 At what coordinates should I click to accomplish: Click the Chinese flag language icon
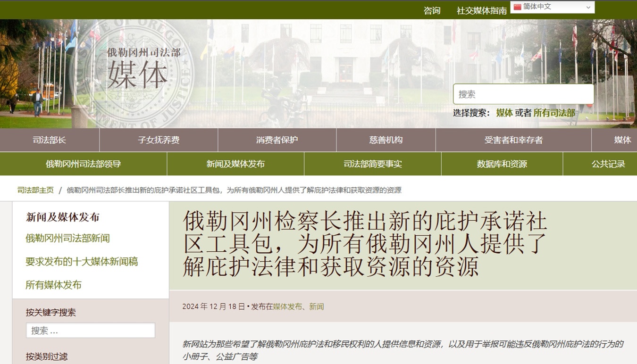pyautogui.click(x=517, y=7)
